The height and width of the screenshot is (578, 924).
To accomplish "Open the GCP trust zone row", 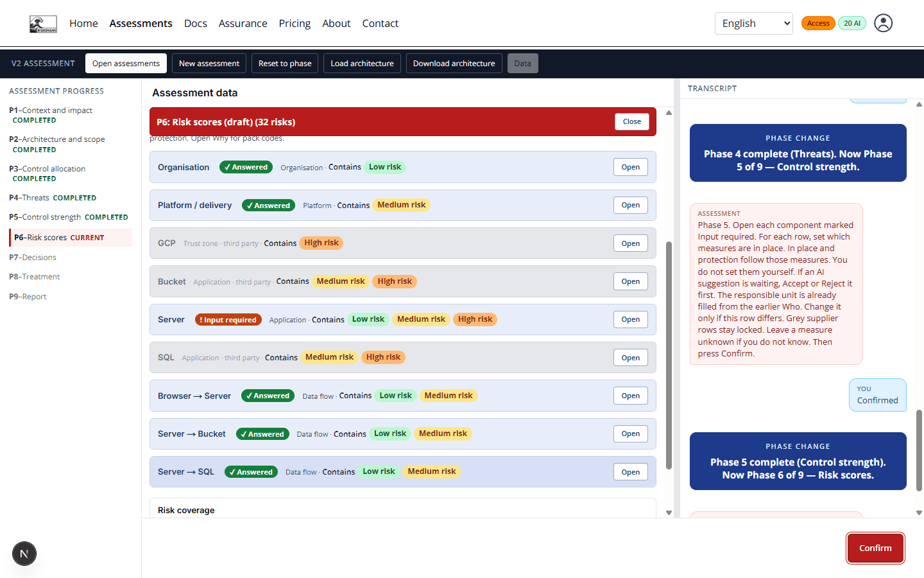I will (x=631, y=243).
